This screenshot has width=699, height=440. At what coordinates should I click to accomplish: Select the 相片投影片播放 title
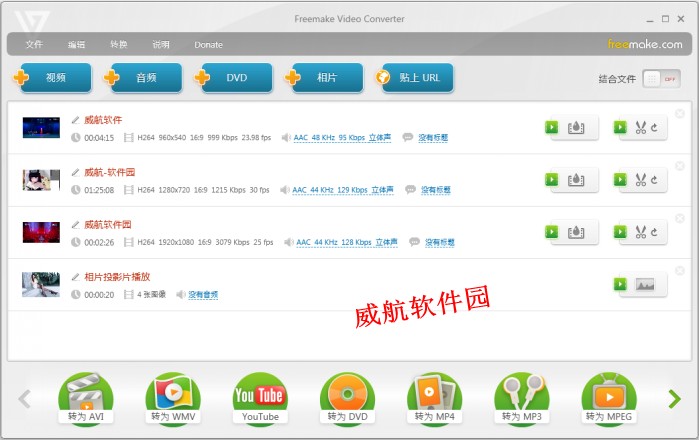tap(117, 277)
